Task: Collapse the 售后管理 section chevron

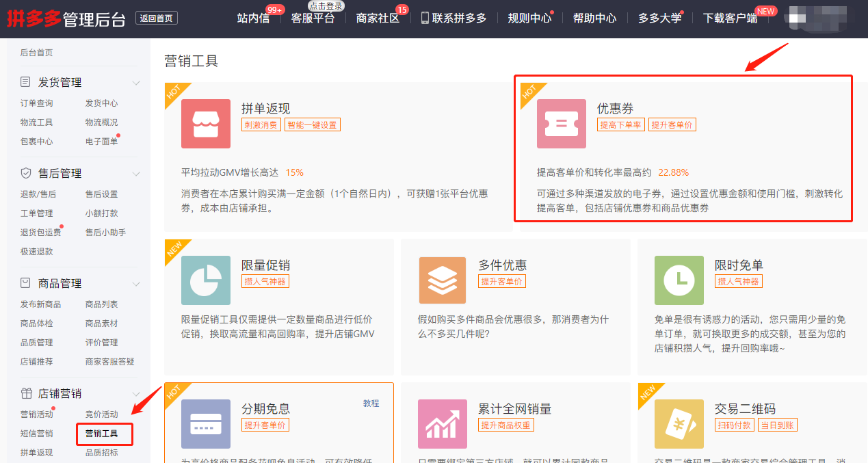Action: pos(136,174)
